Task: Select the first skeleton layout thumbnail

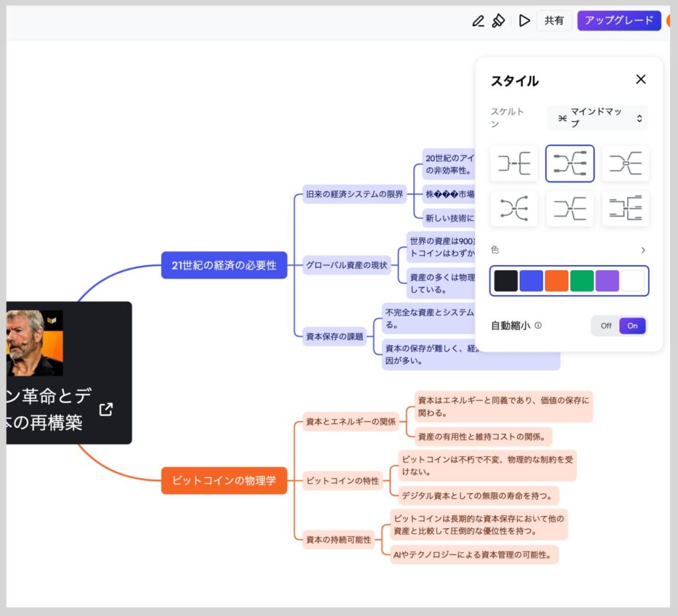Action: pyautogui.click(x=514, y=164)
